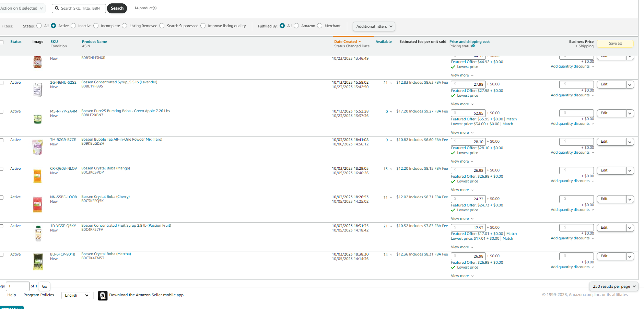Image resolution: width=644 pixels, height=309 pixels.
Task: Open Edit dropdown arrow for Cherry row
Action: [x=630, y=199]
